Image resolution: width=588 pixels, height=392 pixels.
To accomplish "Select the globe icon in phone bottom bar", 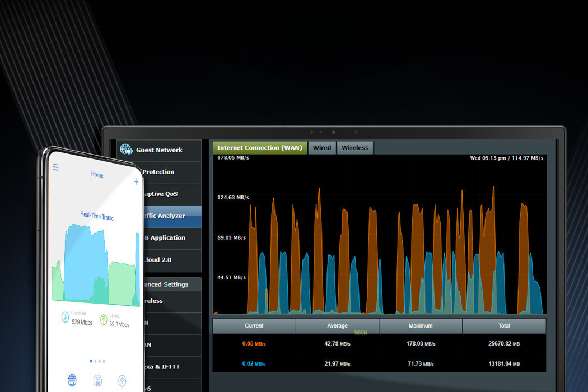I will point(72,381).
